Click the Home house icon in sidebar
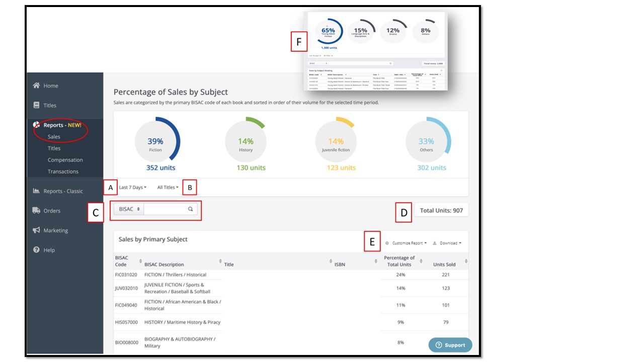The image size is (644, 362). 36,85
